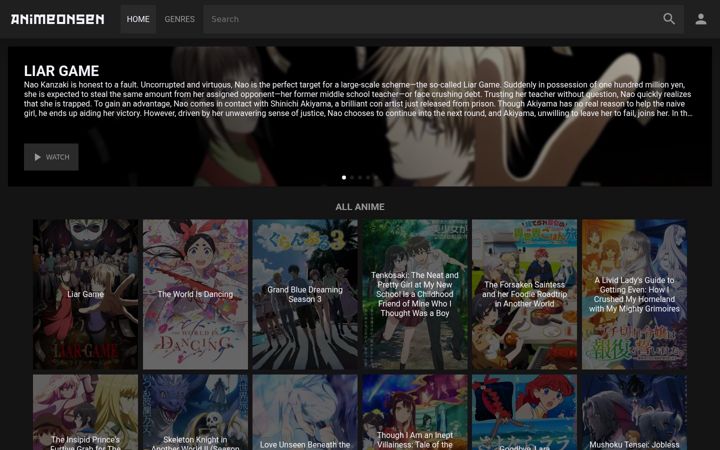Open Though I Am an Inept Villainess card
The height and width of the screenshot is (450, 720).
(415, 412)
